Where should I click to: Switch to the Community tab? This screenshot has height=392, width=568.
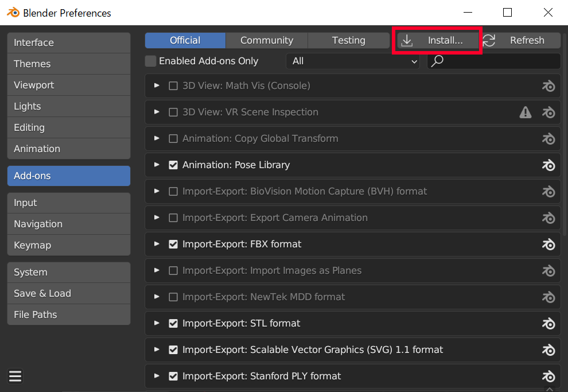click(266, 40)
